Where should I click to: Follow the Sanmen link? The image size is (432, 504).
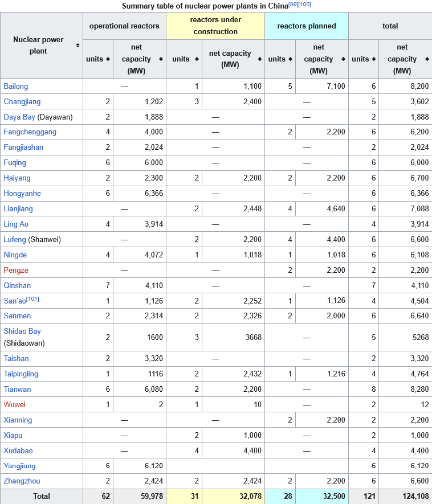coord(17,315)
